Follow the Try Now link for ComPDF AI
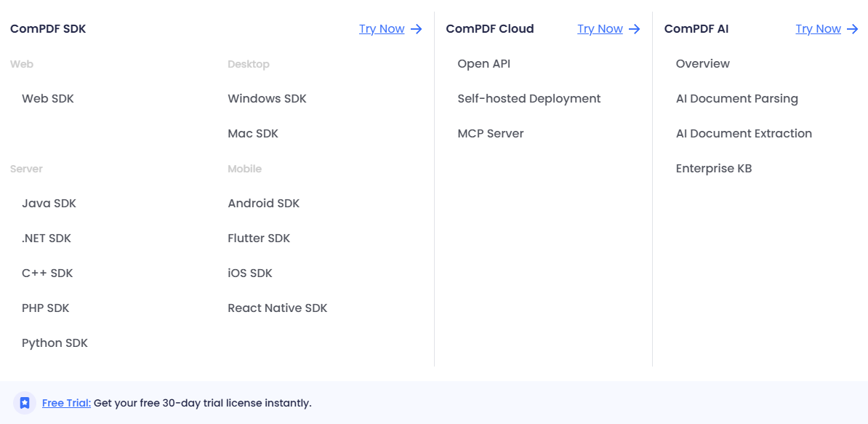This screenshot has height=424, width=868. [x=818, y=29]
